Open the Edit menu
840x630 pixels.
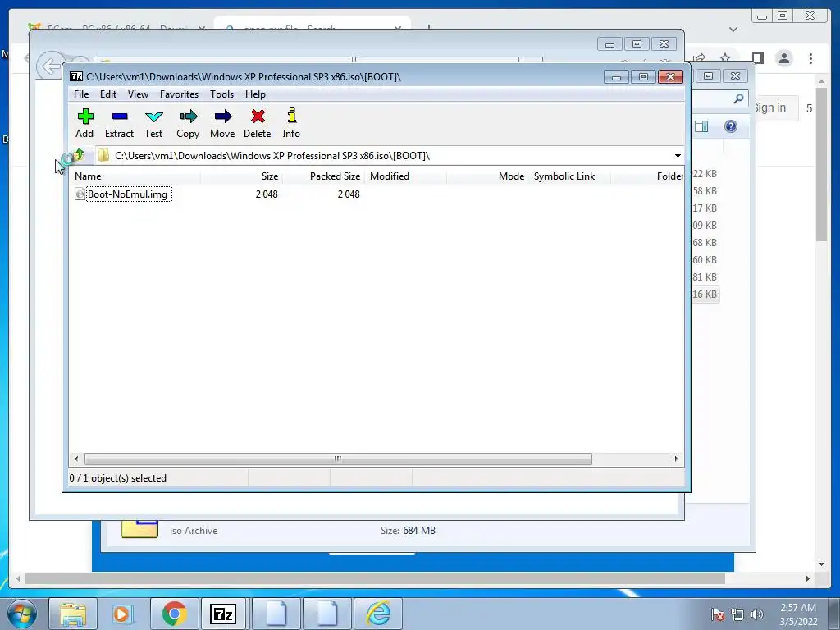point(108,94)
